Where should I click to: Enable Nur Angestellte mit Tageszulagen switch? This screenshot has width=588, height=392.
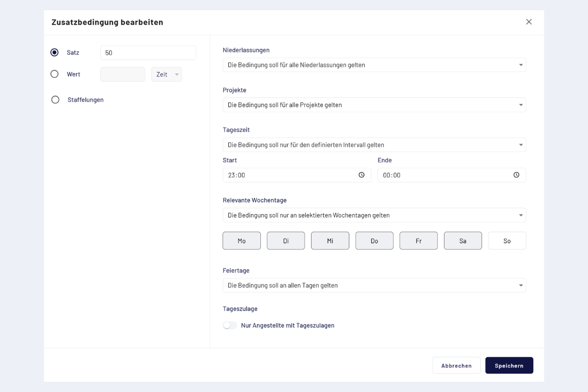click(x=230, y=325)
